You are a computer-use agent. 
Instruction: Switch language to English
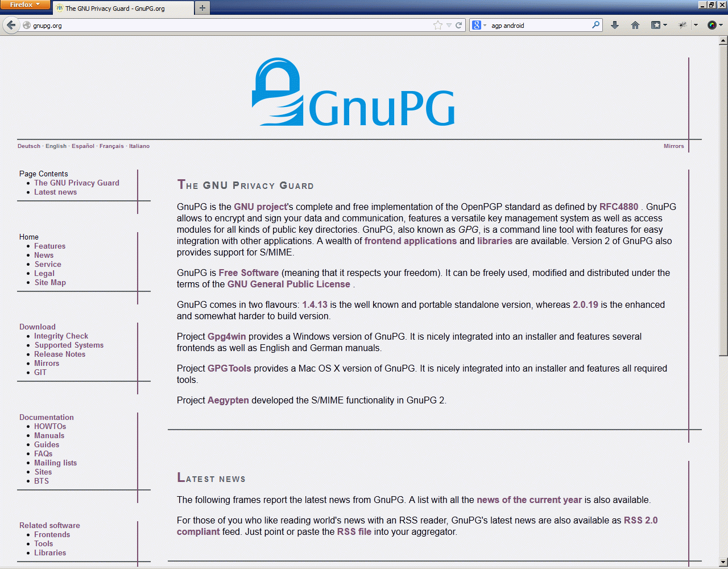point(56,146)
